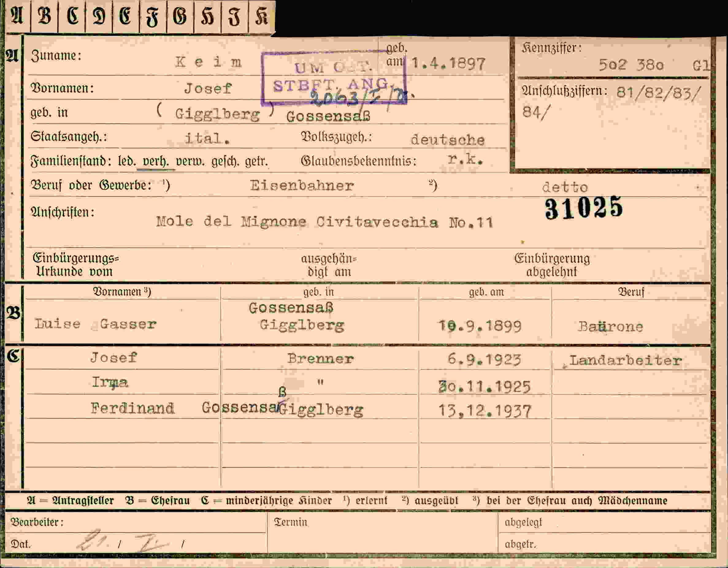Select index tab letter C
Viewport: 728px width, 568px height.
point(72,17)
